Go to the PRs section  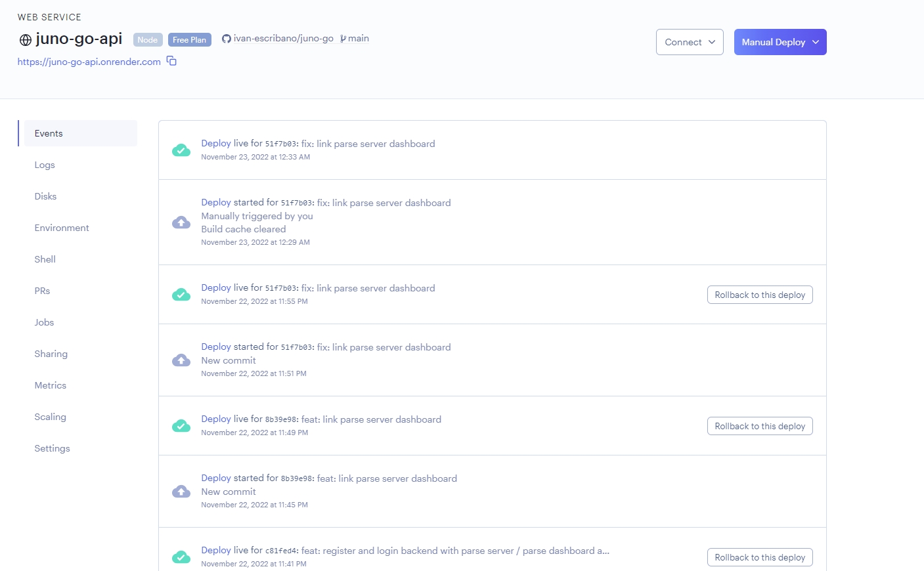tap(42, 291)
